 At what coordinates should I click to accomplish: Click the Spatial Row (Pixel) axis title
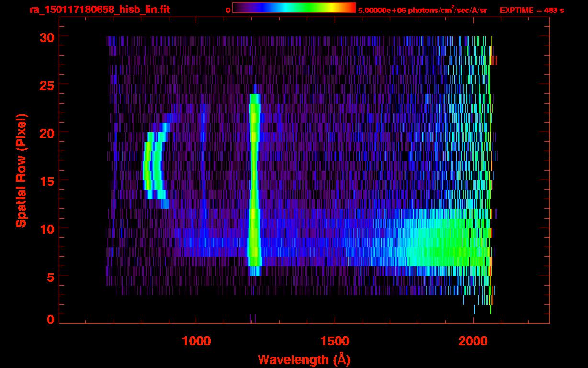click(21, 170)
